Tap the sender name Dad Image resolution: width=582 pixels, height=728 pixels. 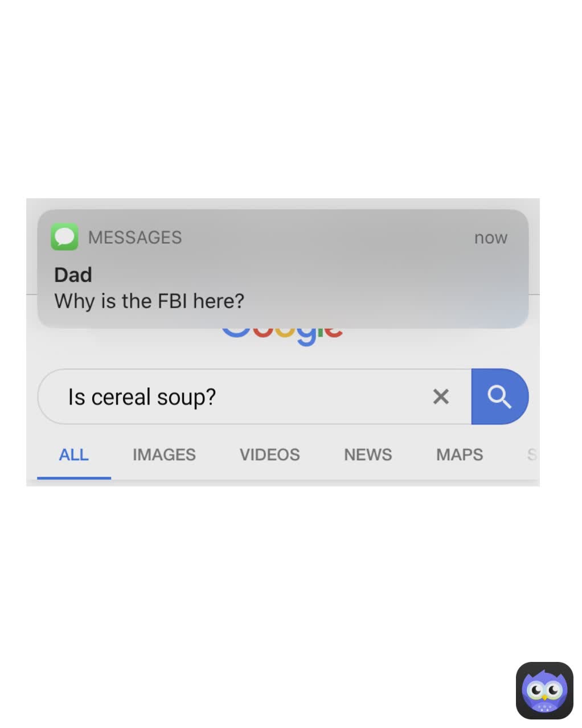[73, 275]
